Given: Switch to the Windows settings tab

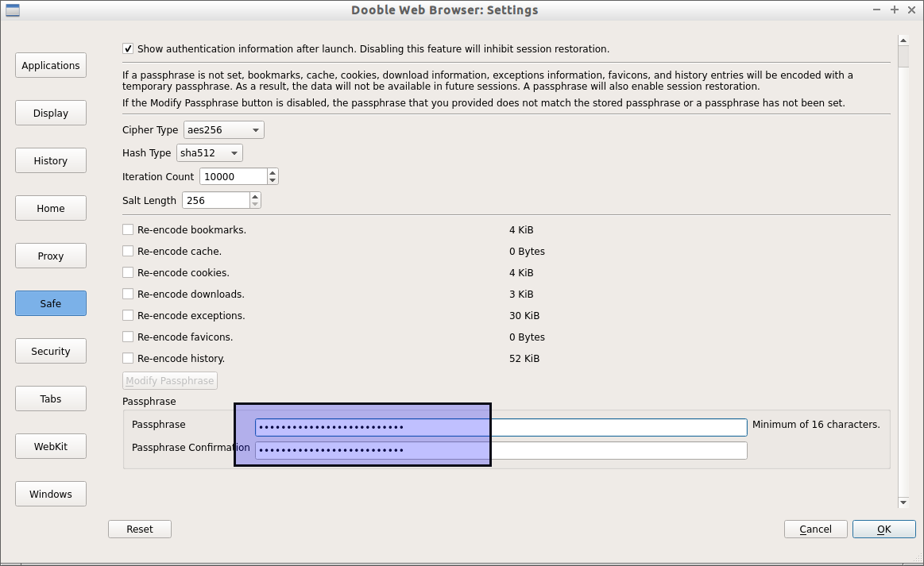Looking at the screenshot, I should click(51, 494).
